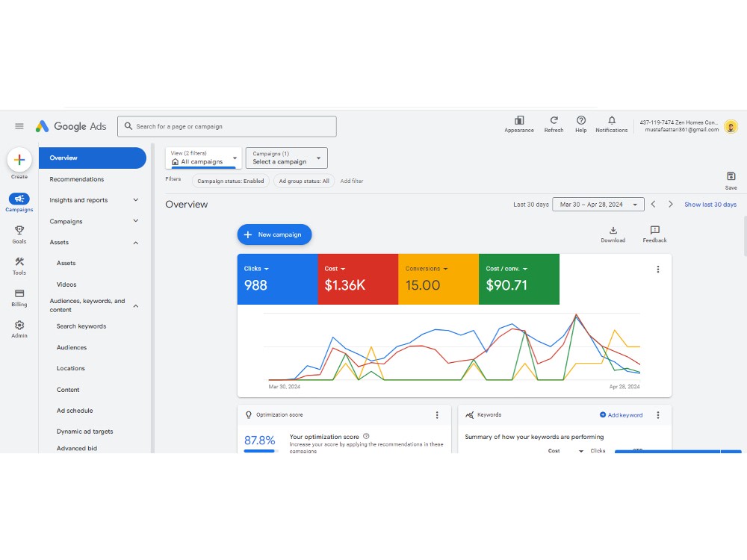747x560 pixels.
Task: Open the Help question mark icon
Action: pyautogui.click(x=580, y=120)
